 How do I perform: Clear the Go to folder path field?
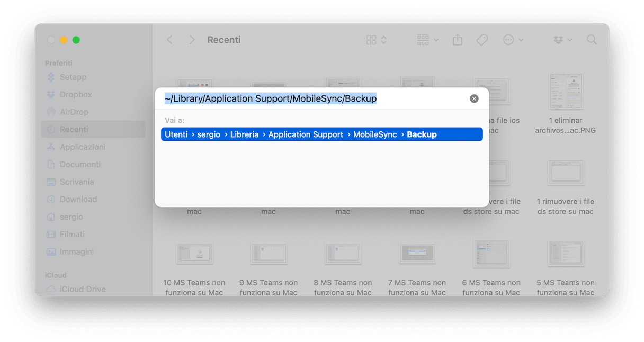474,99
